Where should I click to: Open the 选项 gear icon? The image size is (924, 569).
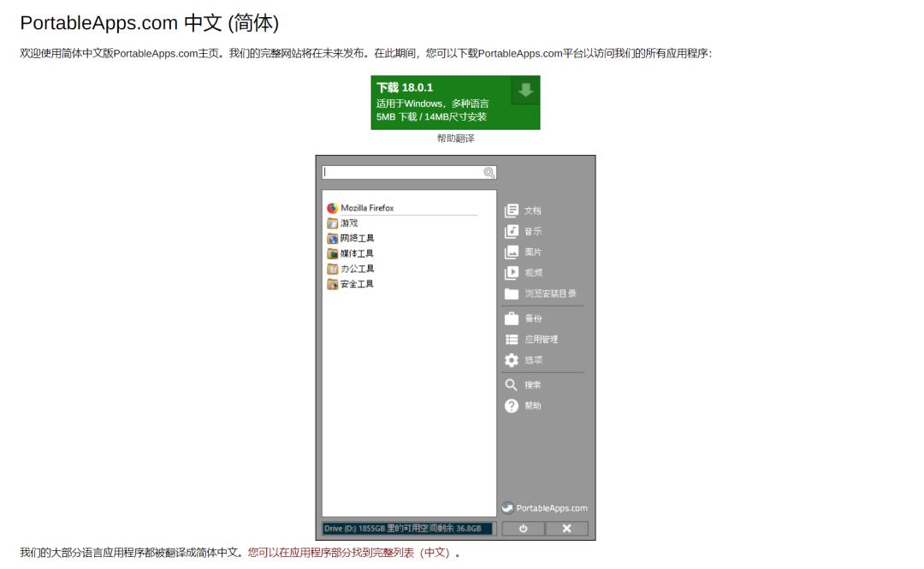(512, 360)
